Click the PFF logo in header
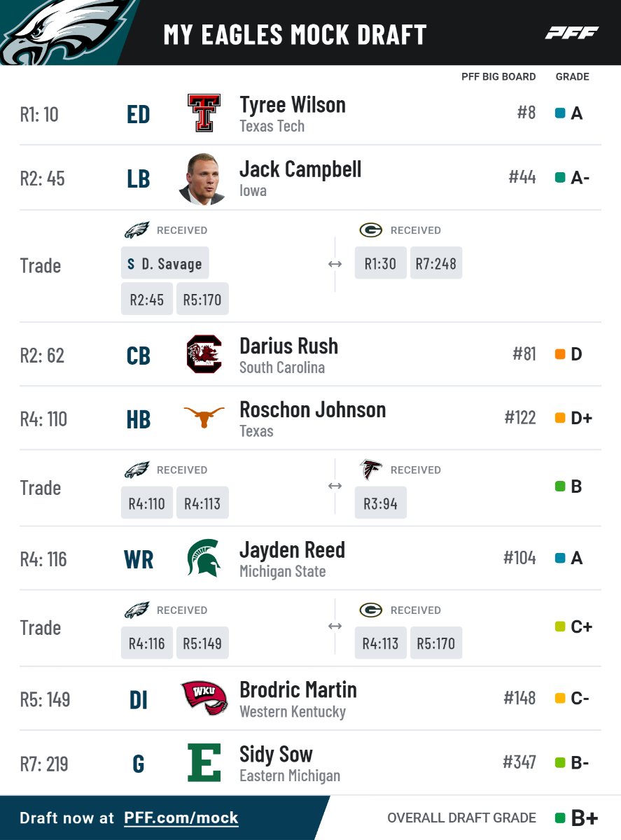This screenshot has width=621, height=840. 572,33
